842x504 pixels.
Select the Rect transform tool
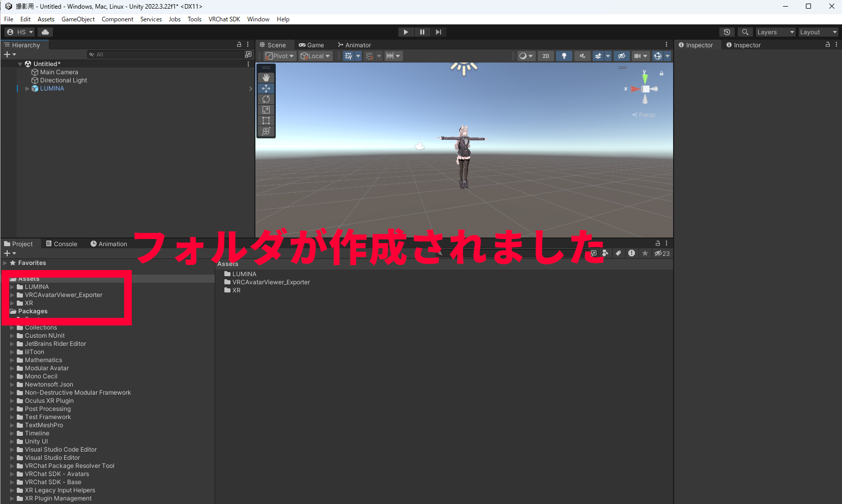pyautogui.click(x=266, y=121)
